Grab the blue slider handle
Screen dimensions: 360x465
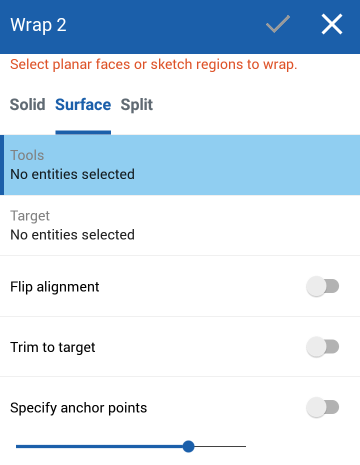[188, 446]
